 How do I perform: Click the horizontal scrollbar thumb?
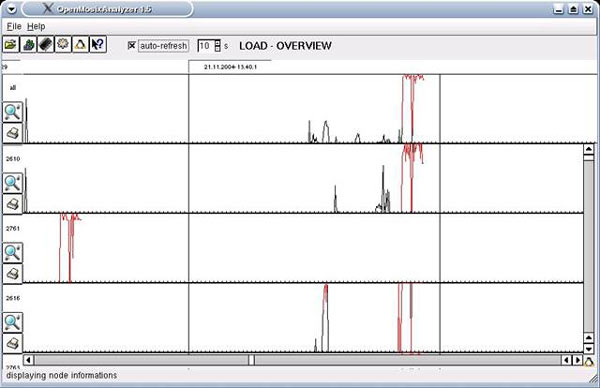[251, 360]
